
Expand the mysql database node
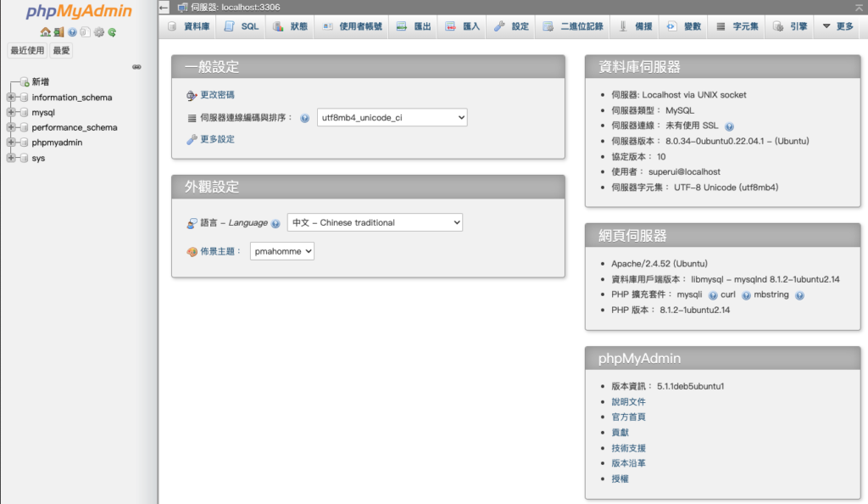point(10,112)
